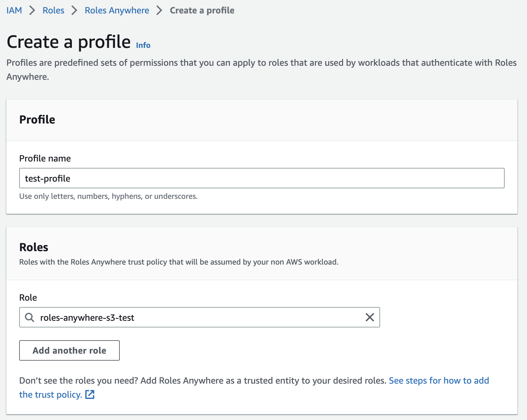Click the Roles section heading
The image size is (527, 420).
click(x=34, y=247)
